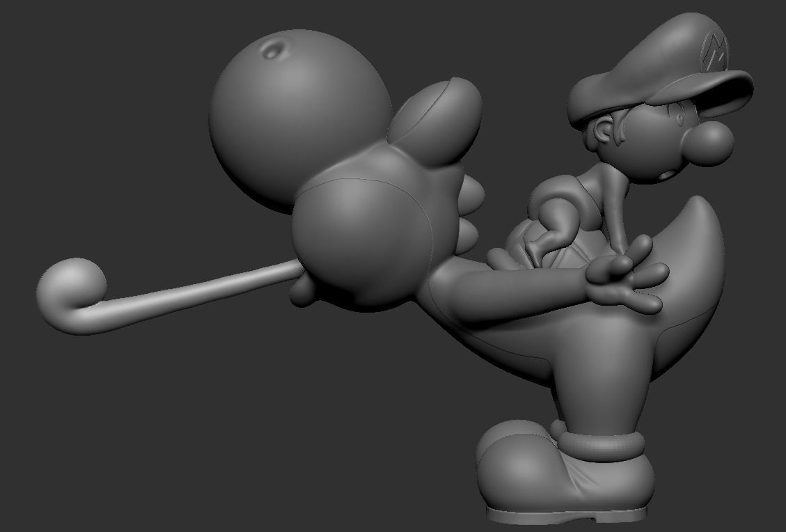786x532 pixels.
Task: Click Mario's outstretched gloved hand
Action: (627, 275)
